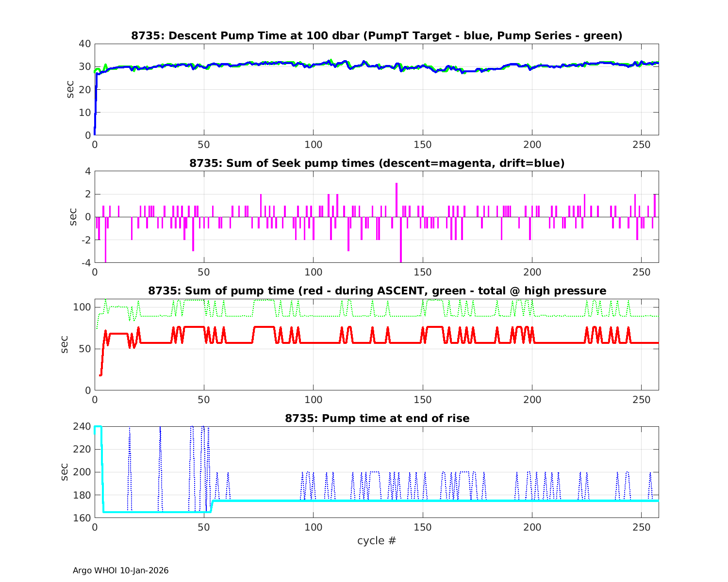The image size is (728, 582).
Task: Click the Sum of pump time chart title
Action: click(377, 291)
